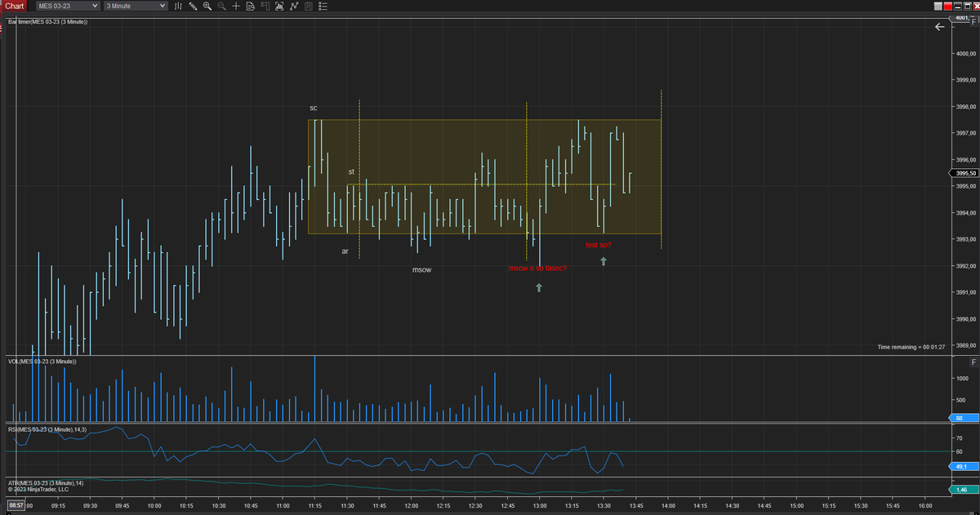Open the properties list icon

(323, 6)
